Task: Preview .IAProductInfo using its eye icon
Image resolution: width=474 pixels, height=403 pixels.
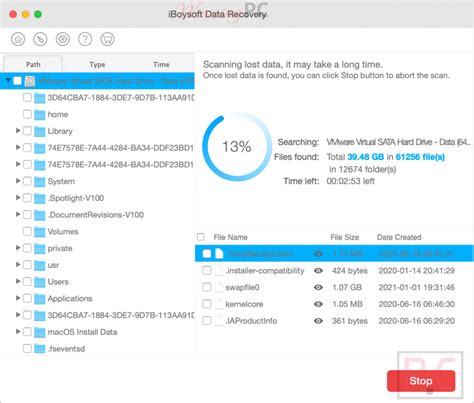Action: 318,321
